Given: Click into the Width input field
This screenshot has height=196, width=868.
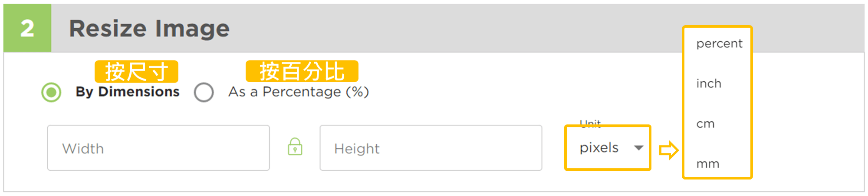Looking at the screenshot, I should click(158, 148).
